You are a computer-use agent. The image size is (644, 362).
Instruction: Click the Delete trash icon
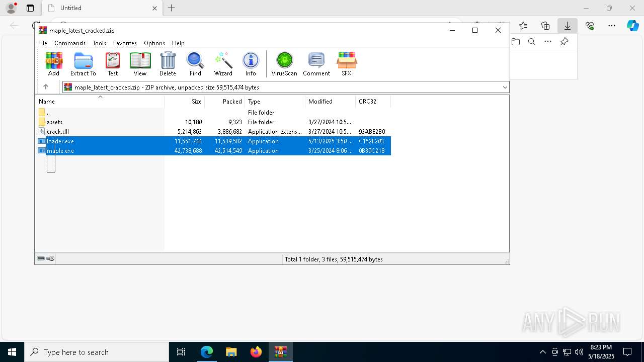coord(168,64)
